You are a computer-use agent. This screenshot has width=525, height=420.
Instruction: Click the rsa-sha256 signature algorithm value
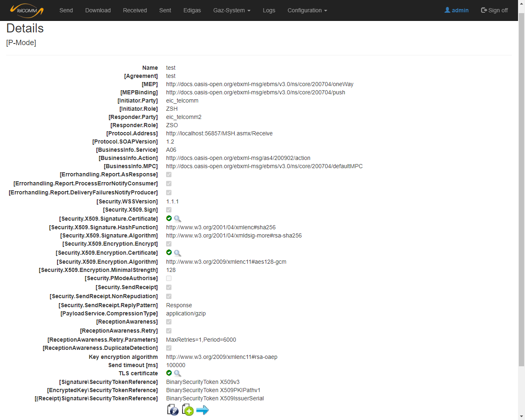click(x=234, y=235)
